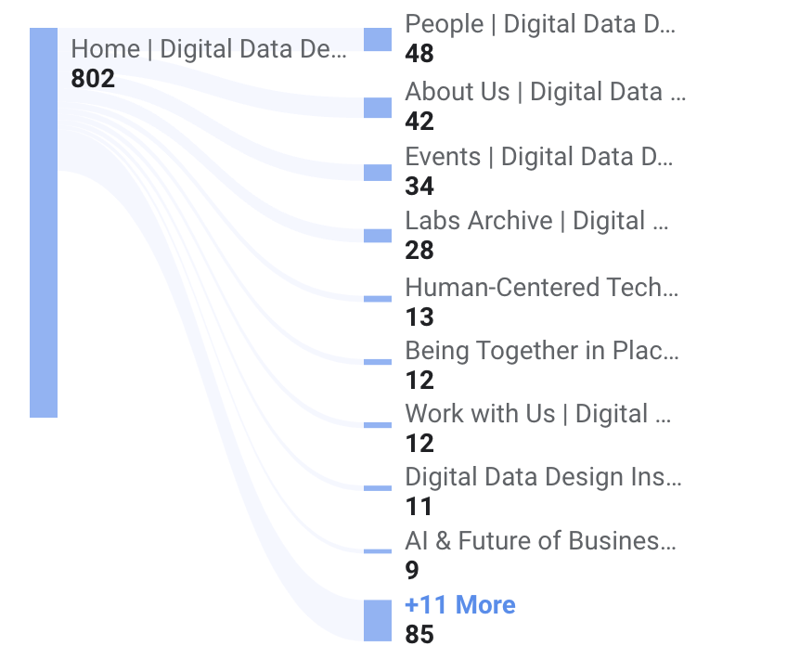Click the Work with Us node bar
This screenshot has width=787, height=672.
pyautogui.click(x=378, y=425)
